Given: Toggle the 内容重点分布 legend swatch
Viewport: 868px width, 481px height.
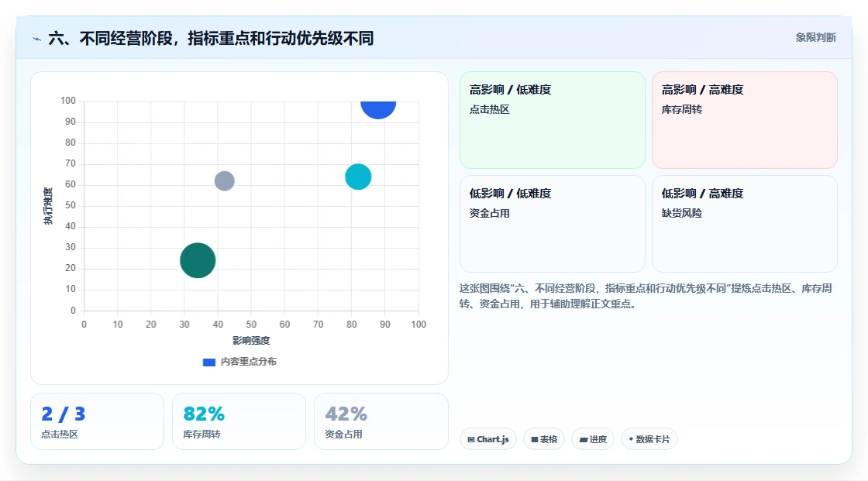Looking at the screenshot, I should point(208,362).
